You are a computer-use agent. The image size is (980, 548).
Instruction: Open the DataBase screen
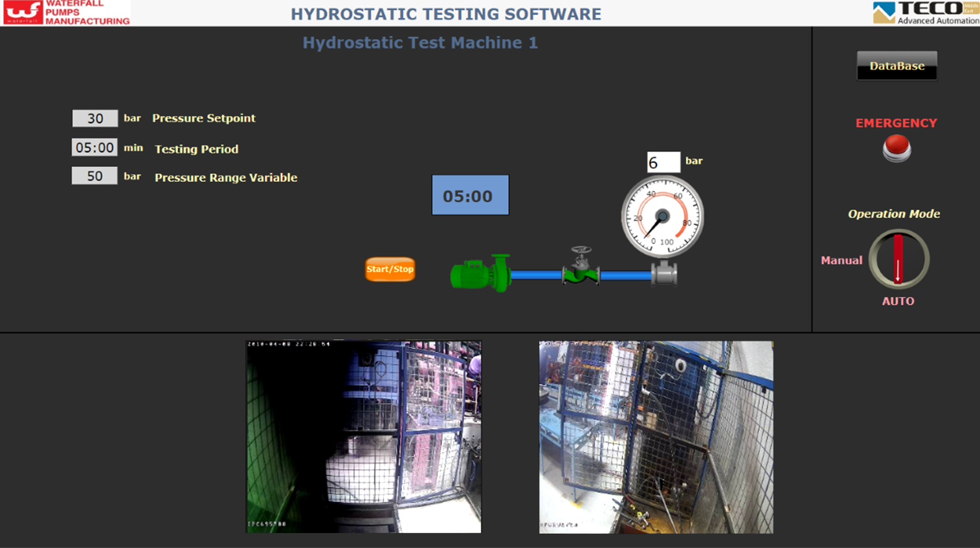point(896,66)
